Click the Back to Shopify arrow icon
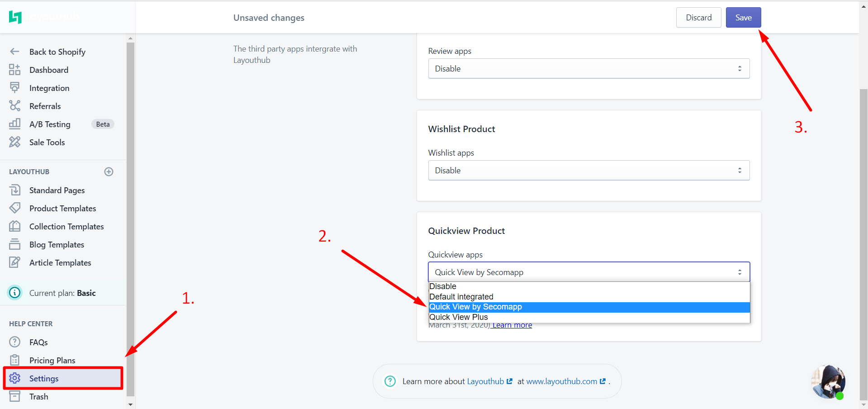The height and width of the screenshot is (409, 868). click(x=14, y=52)
